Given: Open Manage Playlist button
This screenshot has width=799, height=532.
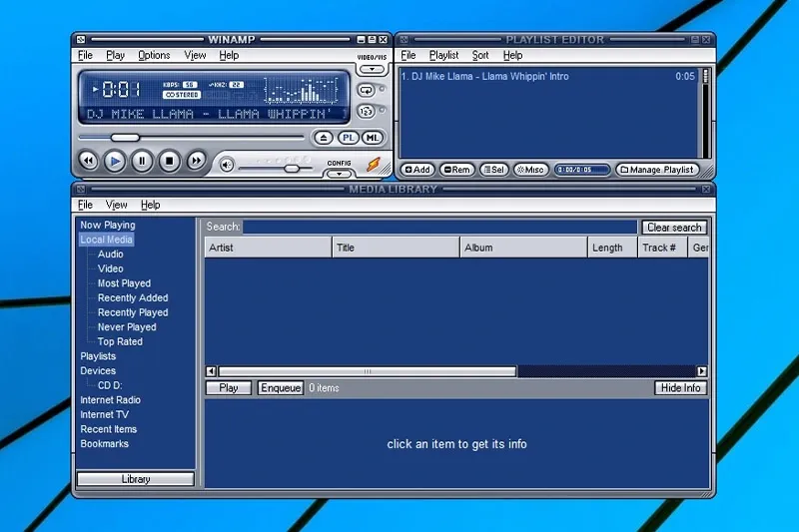Looking at the screenshot, I should (657, 170).
